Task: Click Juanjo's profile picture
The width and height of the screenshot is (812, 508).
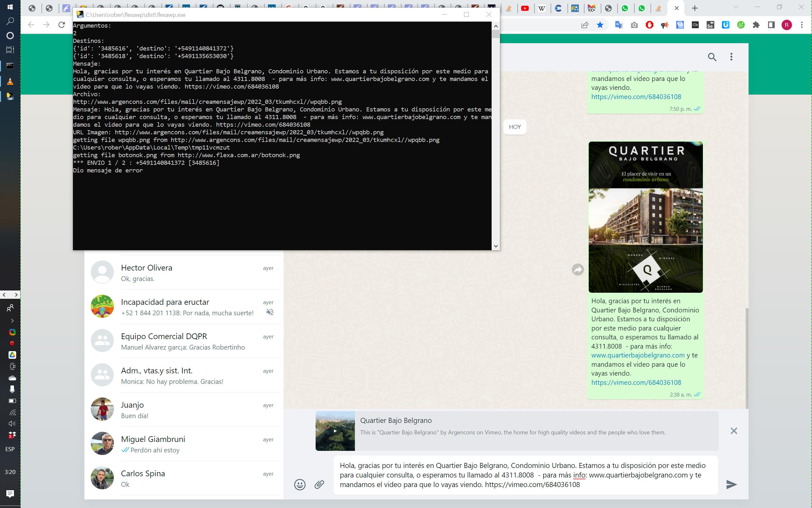Action: pyautogui.click(x=102, y=409)
